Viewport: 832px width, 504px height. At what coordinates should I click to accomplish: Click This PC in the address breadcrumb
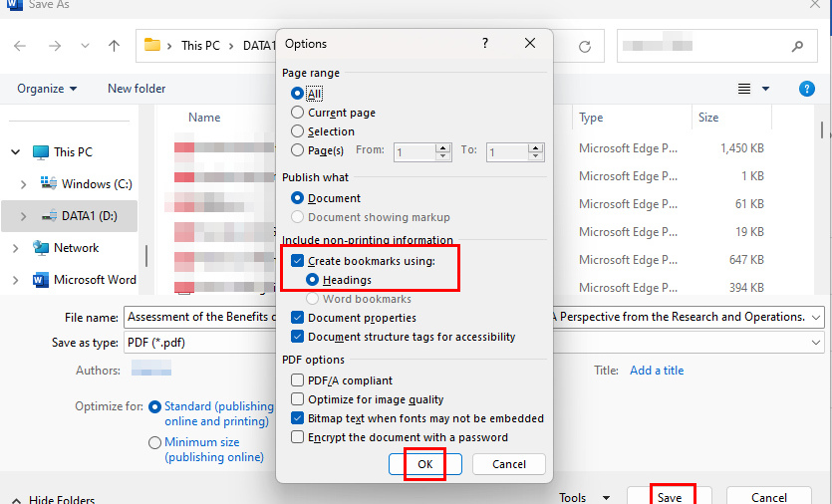click(200, 46)
